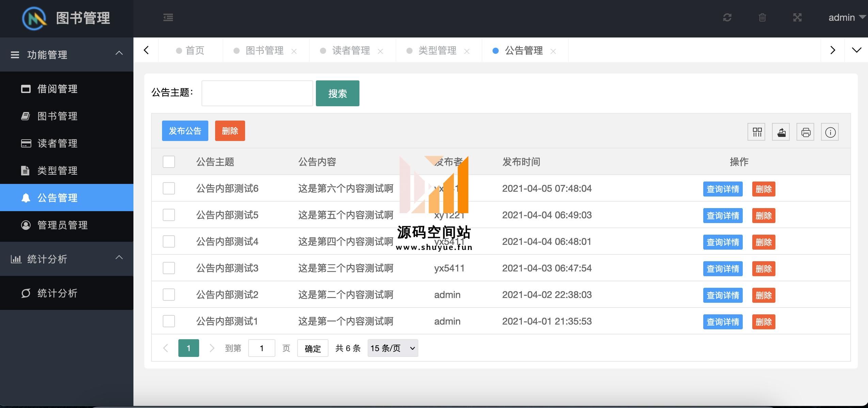Screen dimensions: 868x408
Task: Open 类型管理 in the sidebar
Action: coord(67,171)
